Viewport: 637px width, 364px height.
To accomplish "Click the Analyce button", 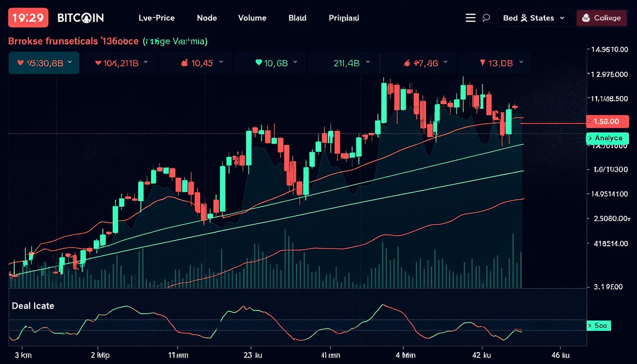I will click(x=607, y=138).
